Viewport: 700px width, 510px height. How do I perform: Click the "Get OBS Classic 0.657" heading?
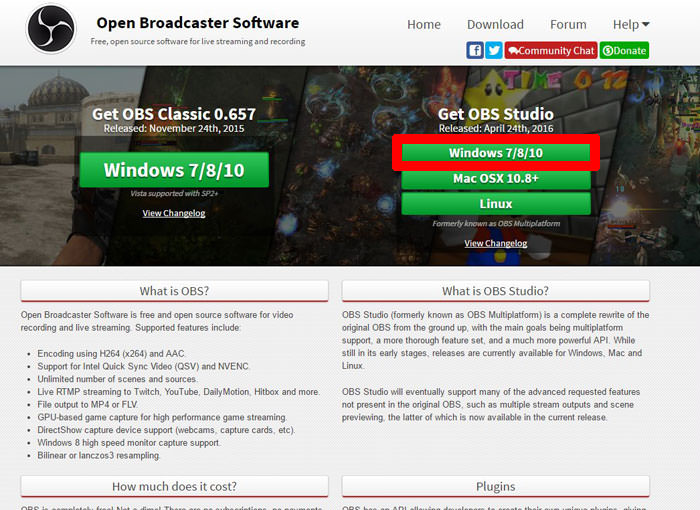(x=174, y=114)
